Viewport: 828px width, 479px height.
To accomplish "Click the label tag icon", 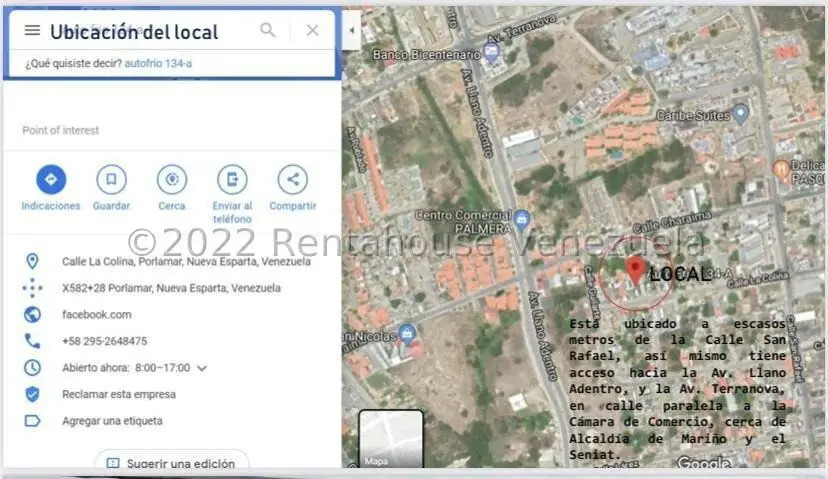I will point(32,421).
